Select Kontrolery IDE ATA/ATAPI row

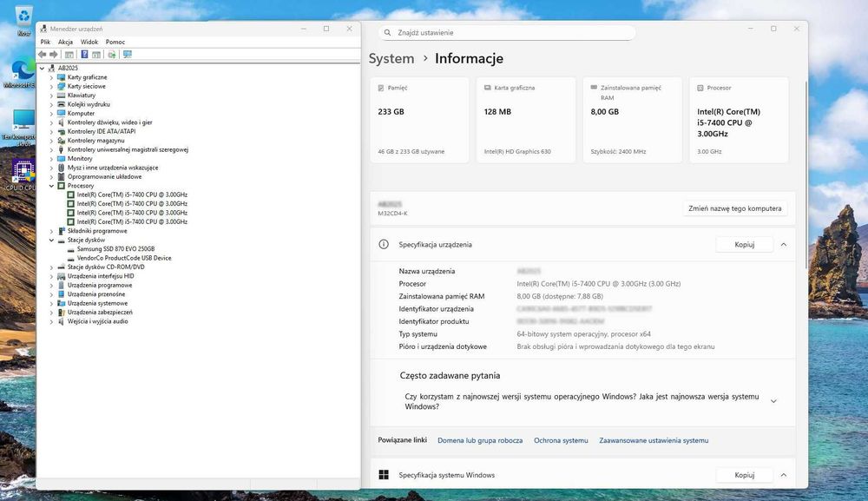point(102,131)
